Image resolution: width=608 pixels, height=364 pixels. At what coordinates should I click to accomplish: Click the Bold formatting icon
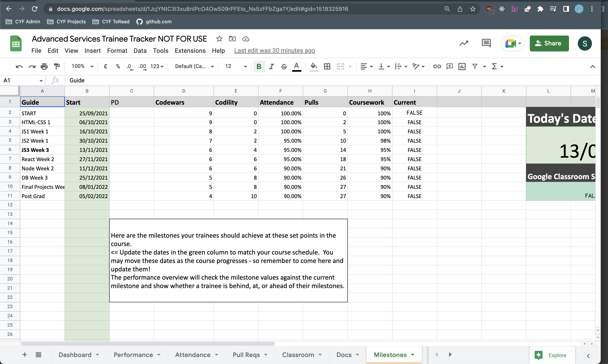(x=259, y=66)
